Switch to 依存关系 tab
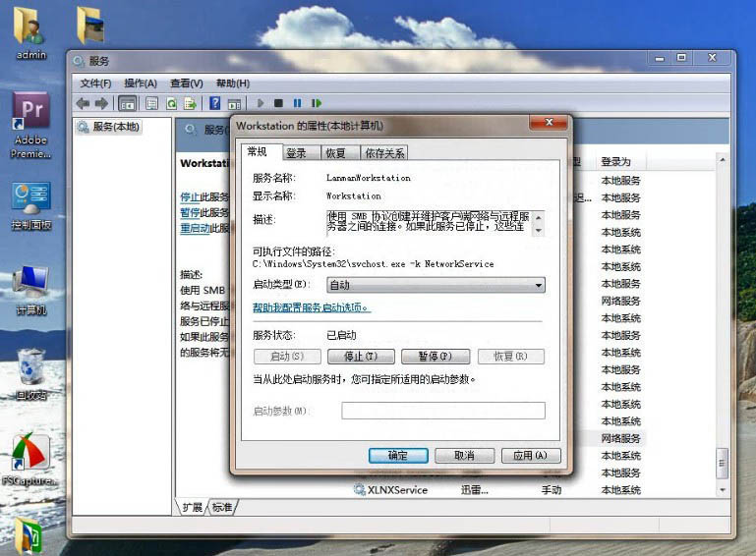The width and height of the screenshot is (756, 556). point(384,153)
